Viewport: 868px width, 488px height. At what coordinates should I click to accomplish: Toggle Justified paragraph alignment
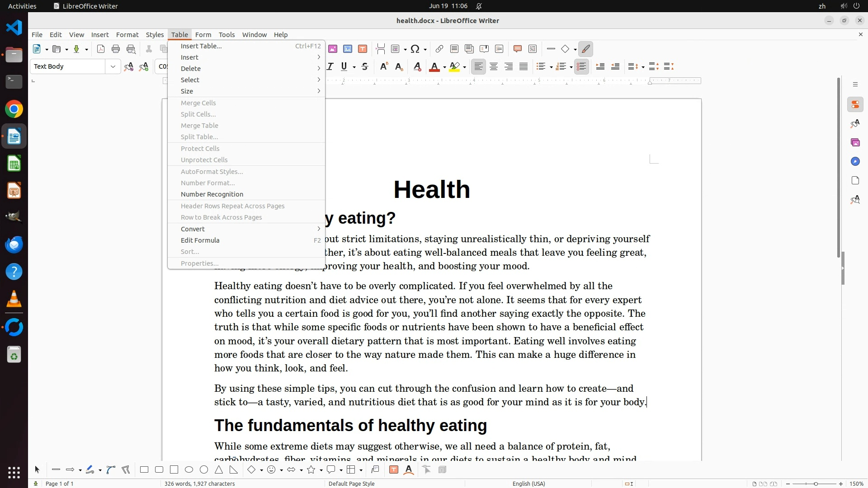[x=524, y=67]
